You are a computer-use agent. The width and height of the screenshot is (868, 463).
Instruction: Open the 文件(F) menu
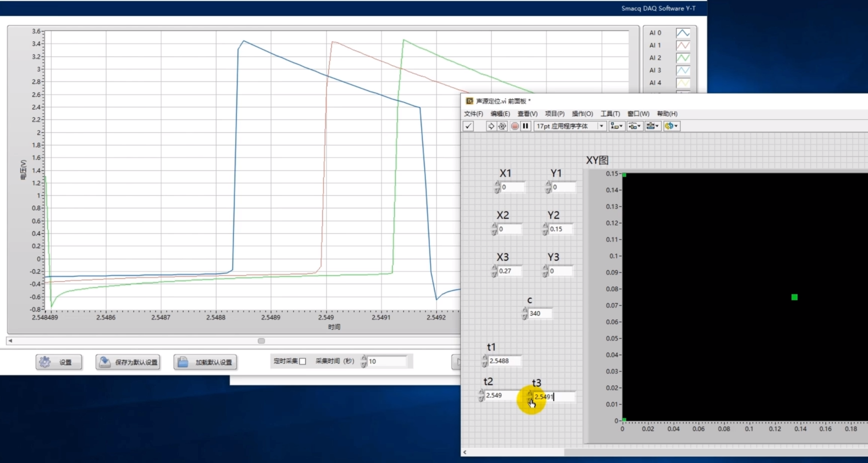[473, 114]
